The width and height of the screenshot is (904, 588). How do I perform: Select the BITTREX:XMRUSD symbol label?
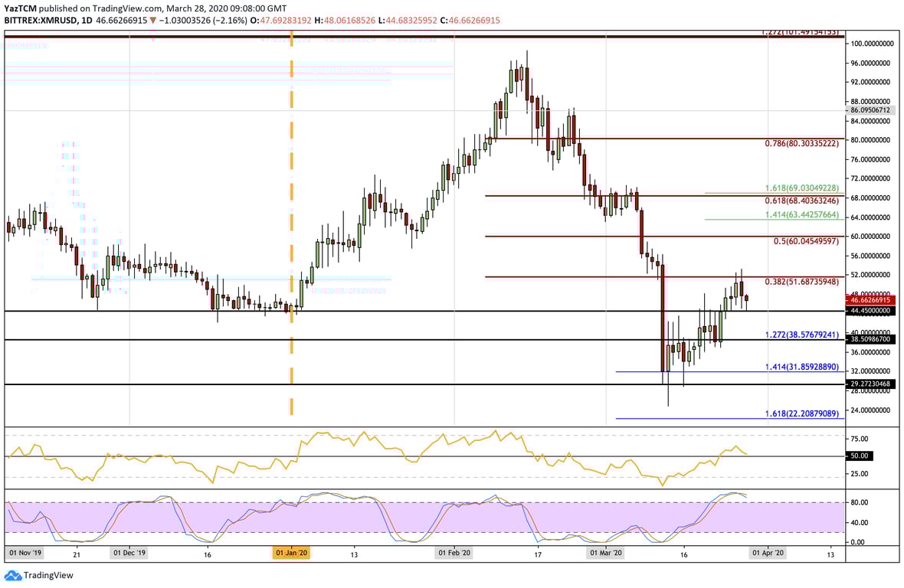tap(40, 21)
